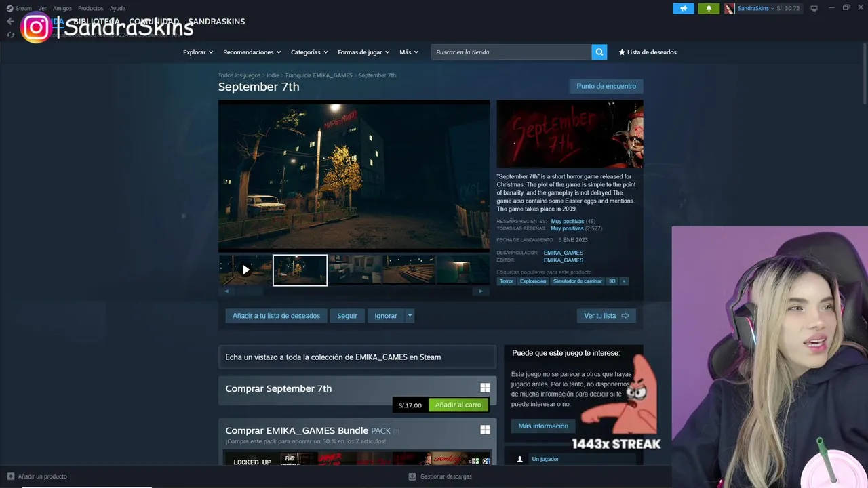Open Lista de deseados

tap(647, 52)
